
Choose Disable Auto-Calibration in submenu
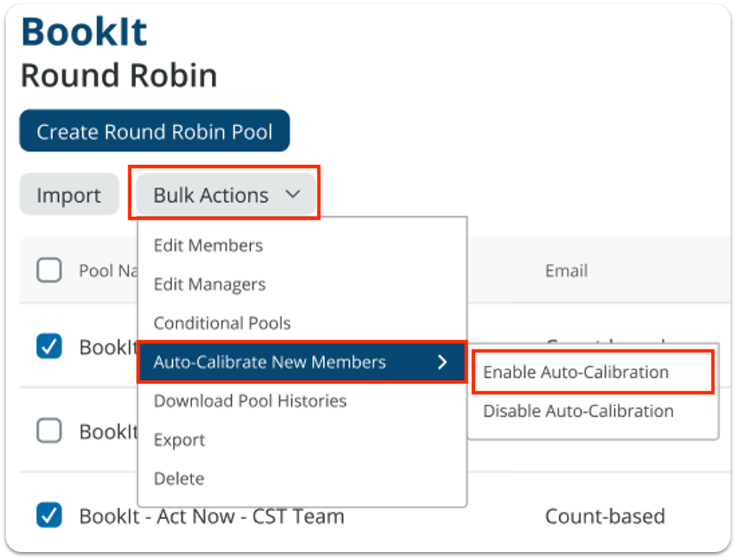point(578,411)
